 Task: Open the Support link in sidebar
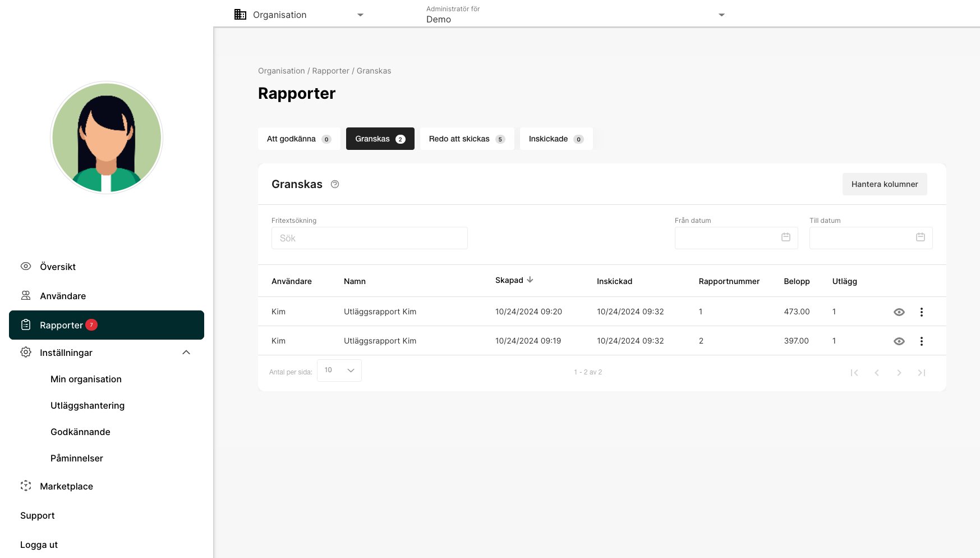point(38,515)
